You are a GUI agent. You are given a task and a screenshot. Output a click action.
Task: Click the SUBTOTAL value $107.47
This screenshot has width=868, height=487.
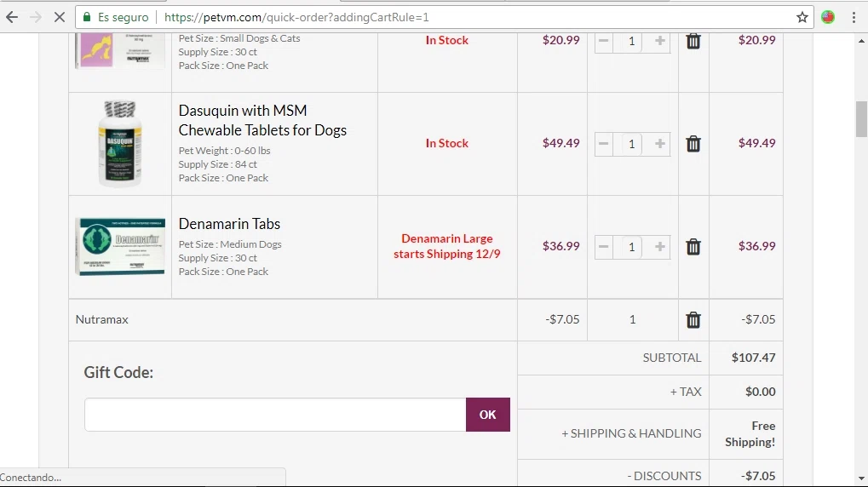pyautogui.click(x=753, y=358)
